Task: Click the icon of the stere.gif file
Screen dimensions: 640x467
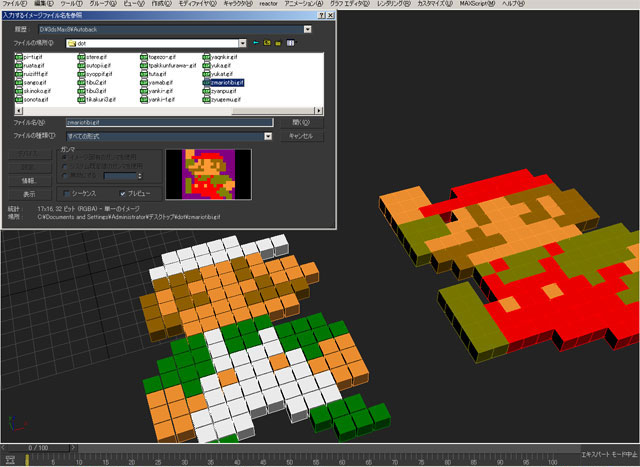Action: point(81,57)
